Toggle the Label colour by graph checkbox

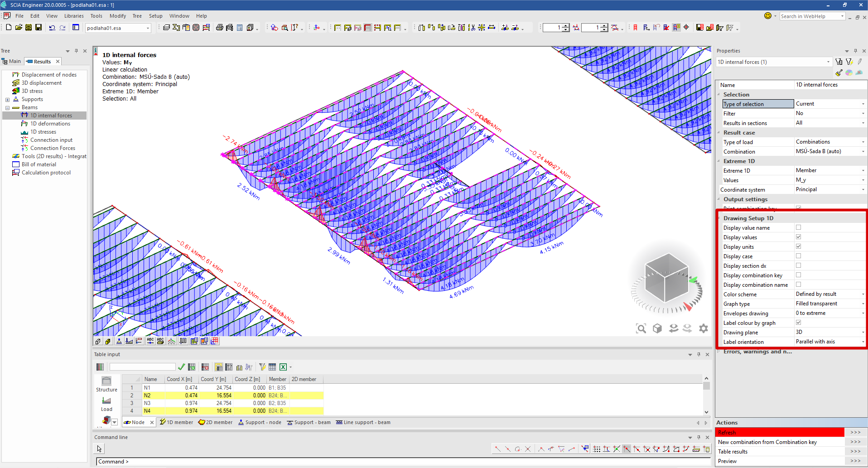(798, 323)
